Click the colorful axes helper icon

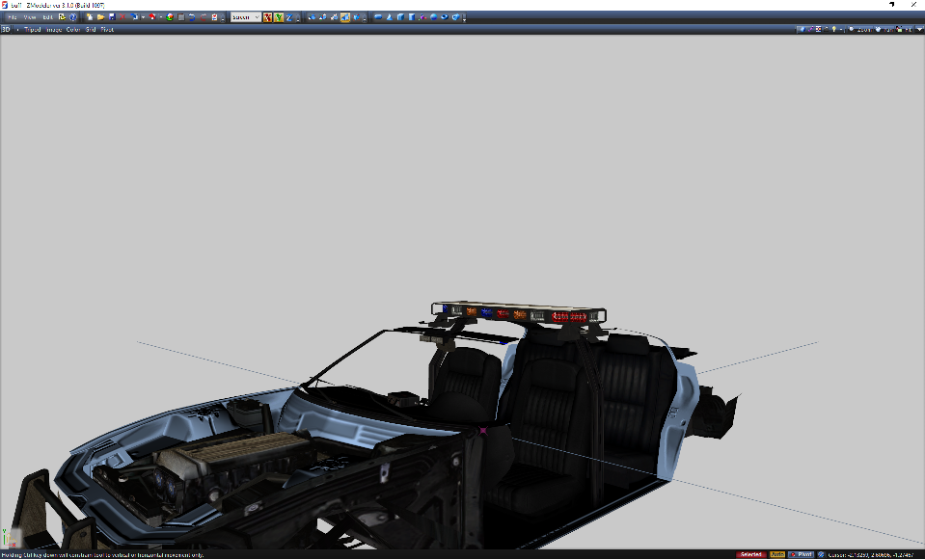(422, 17)
